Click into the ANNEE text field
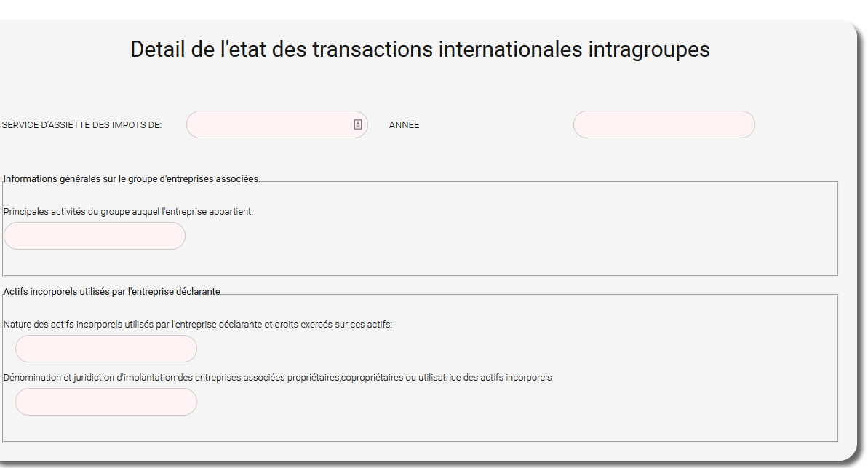 coord(664,124)
